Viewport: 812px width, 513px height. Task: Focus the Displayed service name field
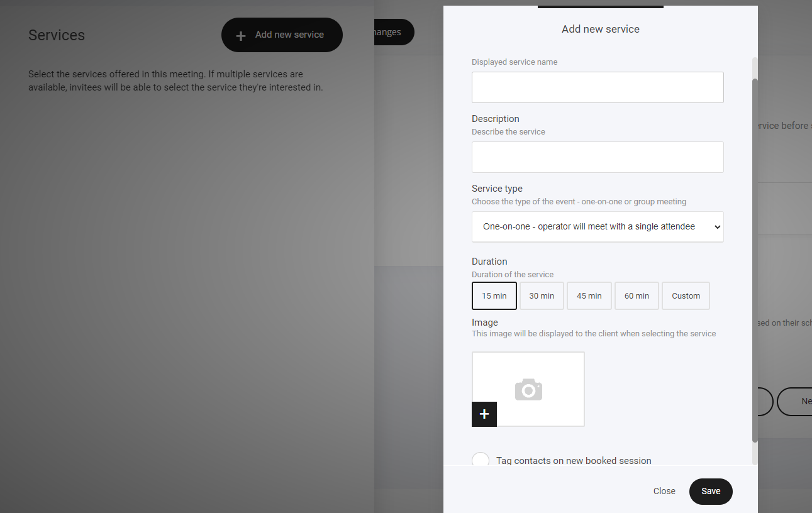point(598,87)
